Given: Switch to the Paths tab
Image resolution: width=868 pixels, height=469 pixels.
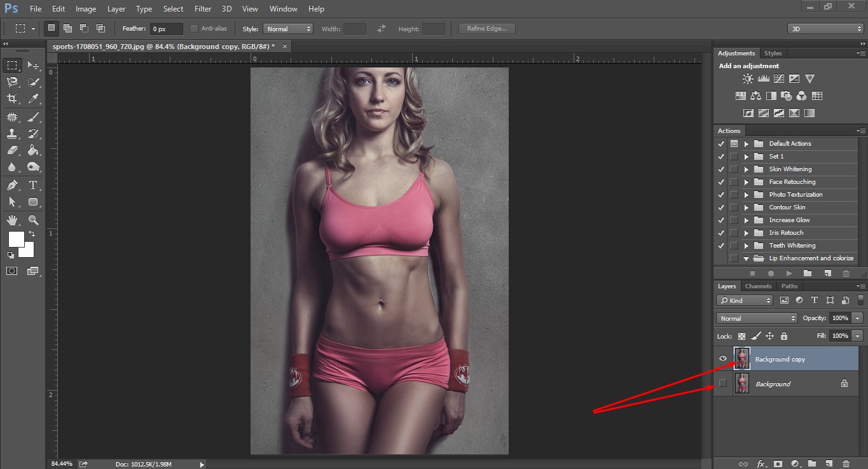Looking at the screenshot, I should pyautogui.click(x=789, y=286).
